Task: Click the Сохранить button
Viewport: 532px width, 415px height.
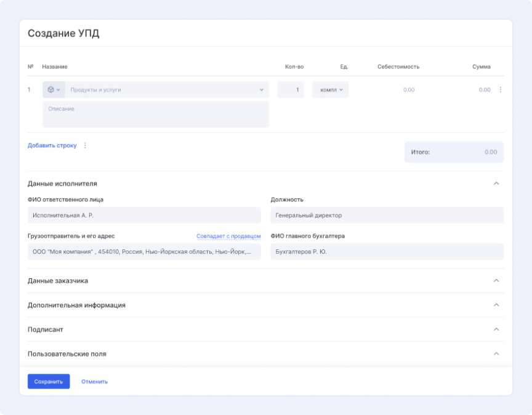Action: pos(49,382)
